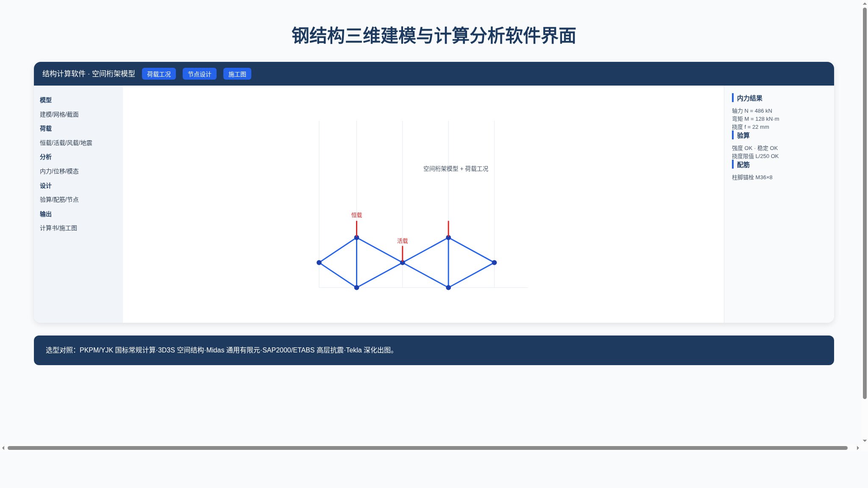
Task: Click the 模型 sidebar heading
Action: pyautogui.click(x=46, y=100)
